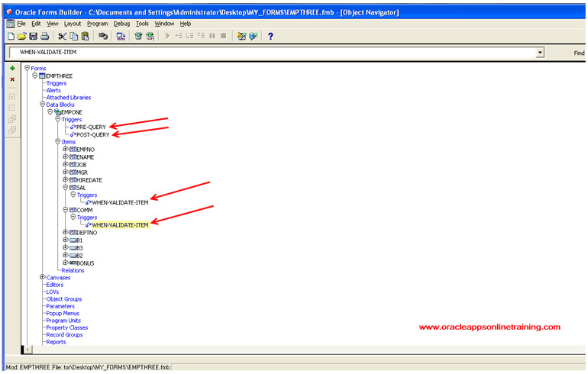Click the Run Form Debug icon
The width and height of the screenshot is (588, 374).
(x=150, y=37)
